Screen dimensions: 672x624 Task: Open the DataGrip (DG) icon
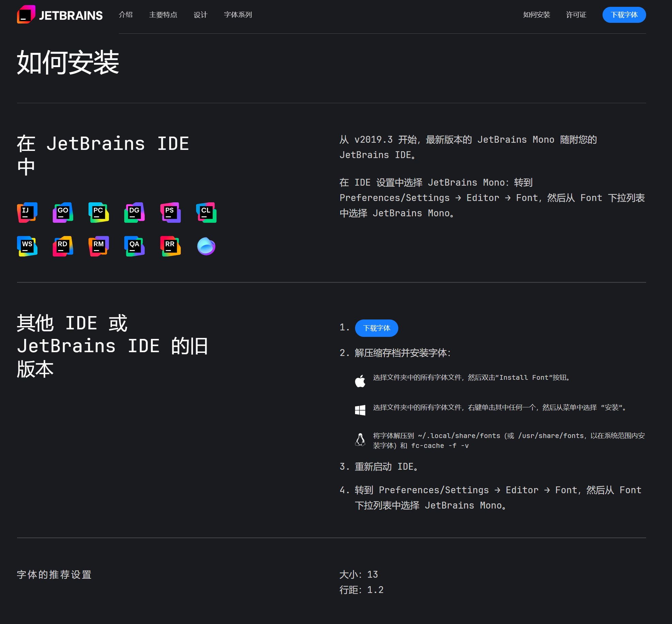(x=134, y=213)
